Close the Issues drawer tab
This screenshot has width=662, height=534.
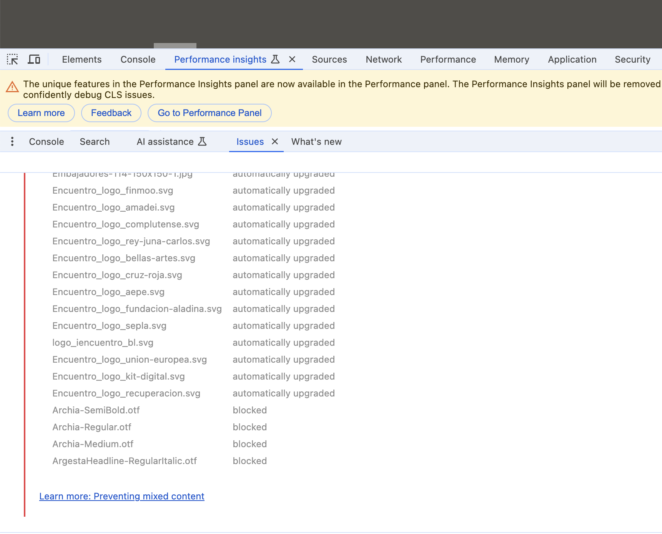coord(275,142)
